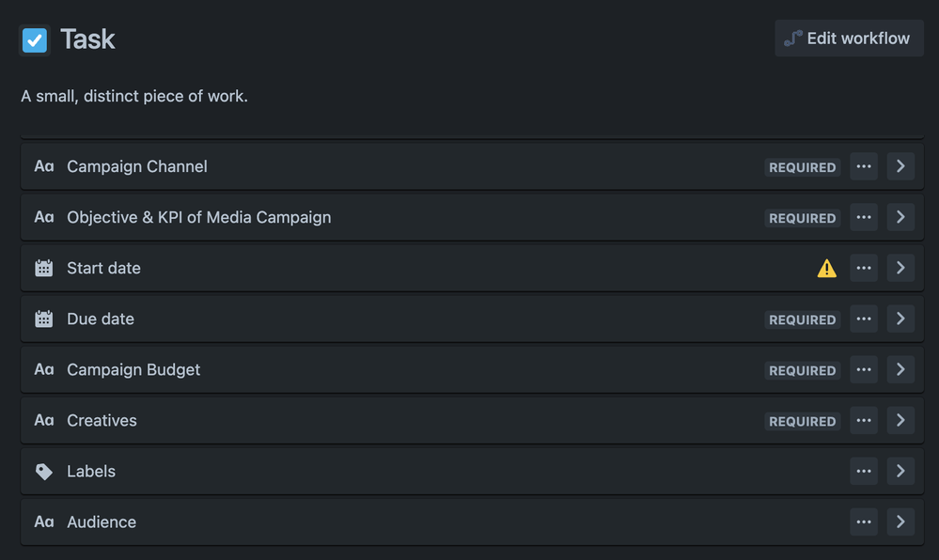Click the blue Task checkbox icon
Screen dimensions: 939x560
[x=35, y=40]
